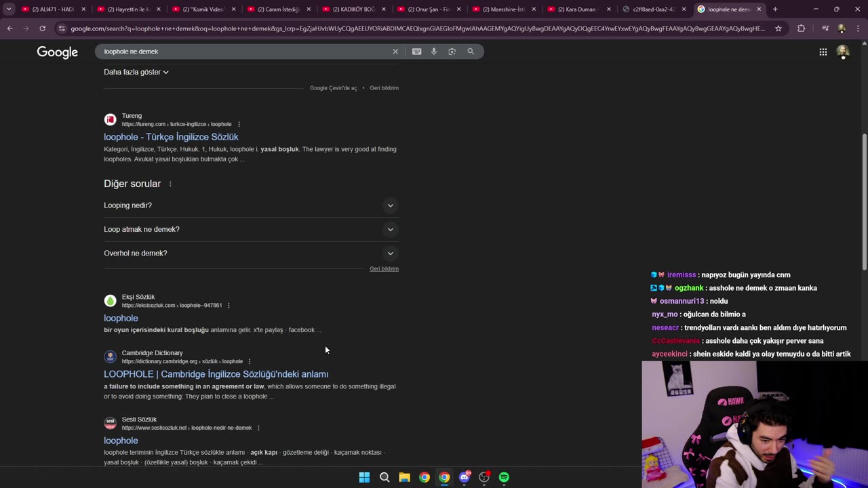
Task: Open Diğer sorular options menu
Action: click(170, 184)
